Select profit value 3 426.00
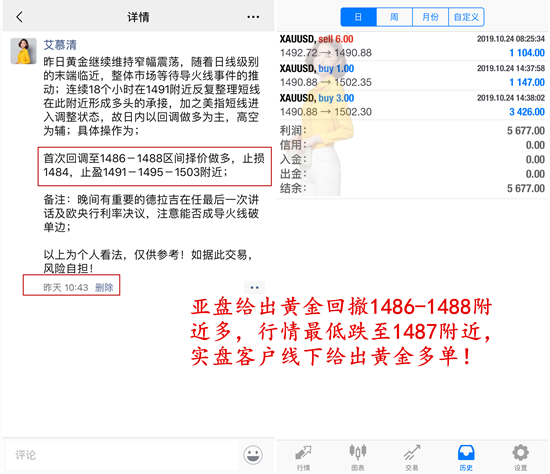 [527, 112]
